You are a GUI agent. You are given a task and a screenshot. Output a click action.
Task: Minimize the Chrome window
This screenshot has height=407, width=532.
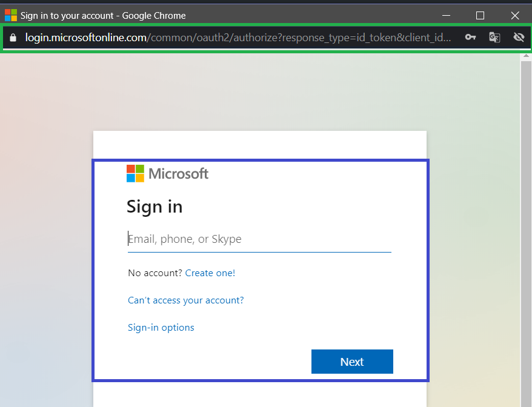point(446,15)
